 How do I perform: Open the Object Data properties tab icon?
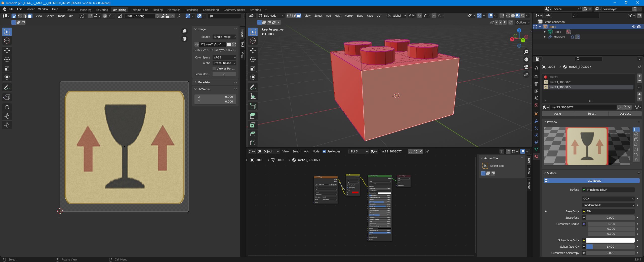pyautogui.click(x=536, y=149)
